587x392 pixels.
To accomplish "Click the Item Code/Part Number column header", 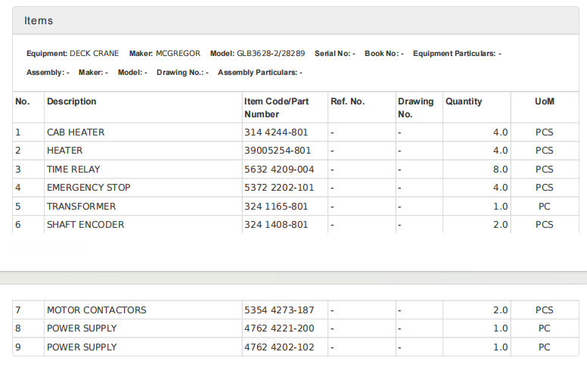I will tap(276, 107).
